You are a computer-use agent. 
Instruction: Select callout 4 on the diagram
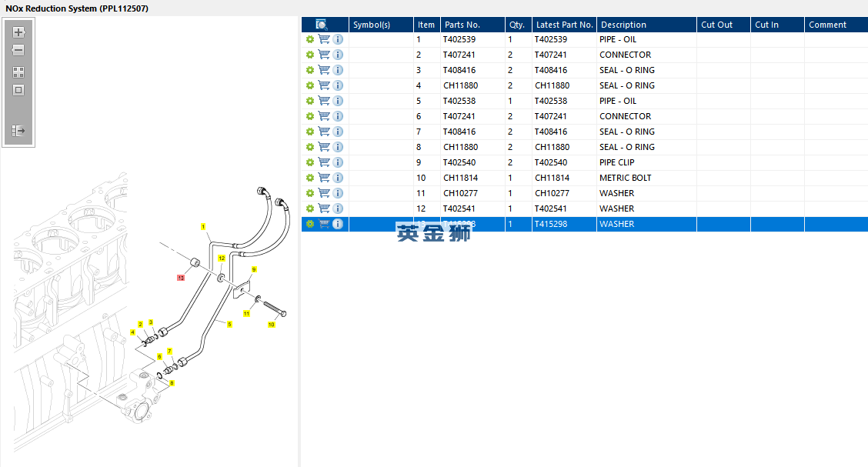tap(132, 332)
